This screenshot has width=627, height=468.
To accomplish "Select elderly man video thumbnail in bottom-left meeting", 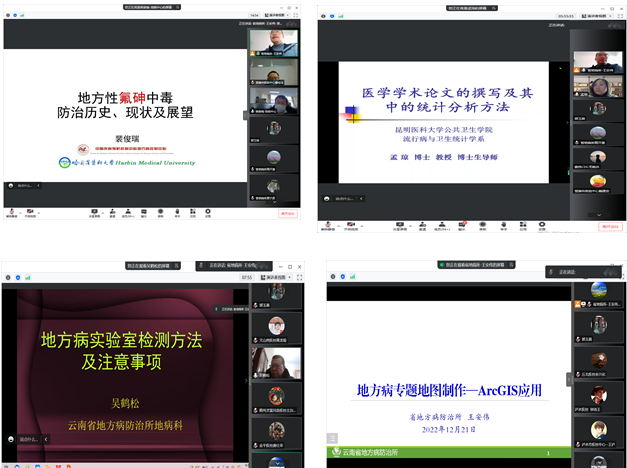I will click(276, 363).
